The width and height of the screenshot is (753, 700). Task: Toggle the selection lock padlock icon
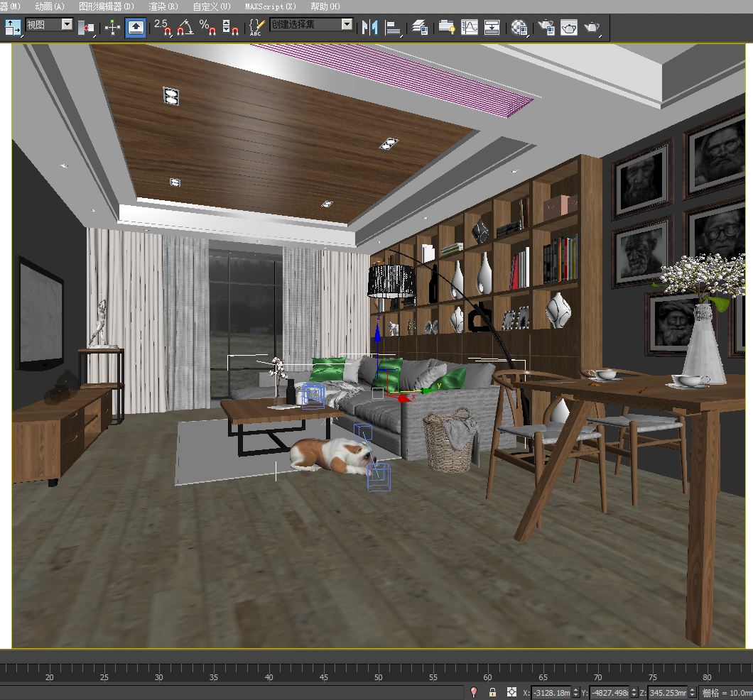(x=492, y=692)
